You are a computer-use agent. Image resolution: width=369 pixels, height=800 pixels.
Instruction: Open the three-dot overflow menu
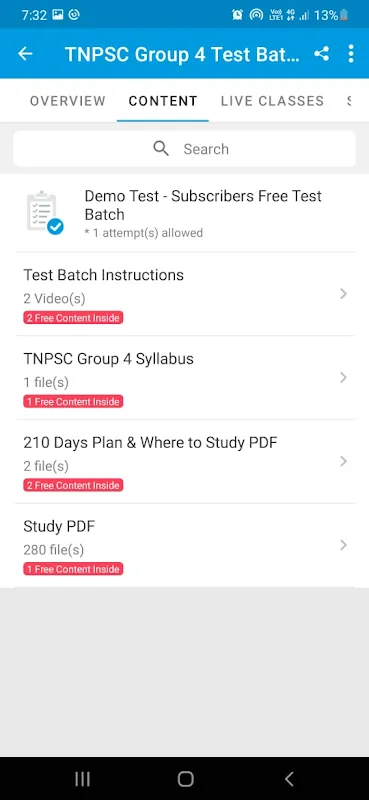click(351, 54)
